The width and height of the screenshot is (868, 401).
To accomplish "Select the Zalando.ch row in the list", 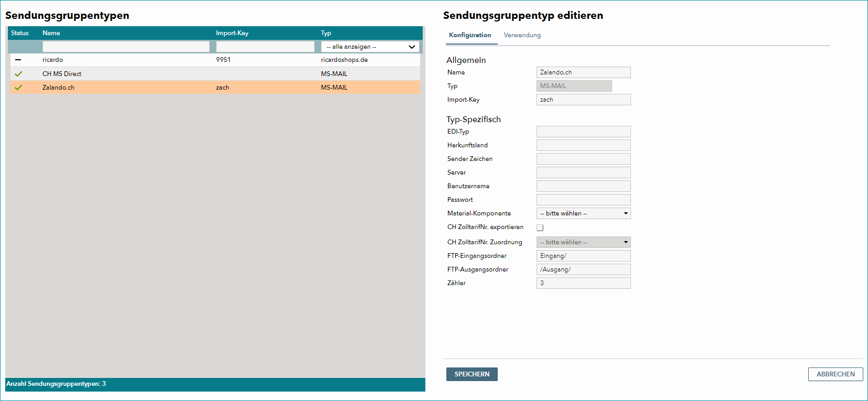I will (215, 88).
